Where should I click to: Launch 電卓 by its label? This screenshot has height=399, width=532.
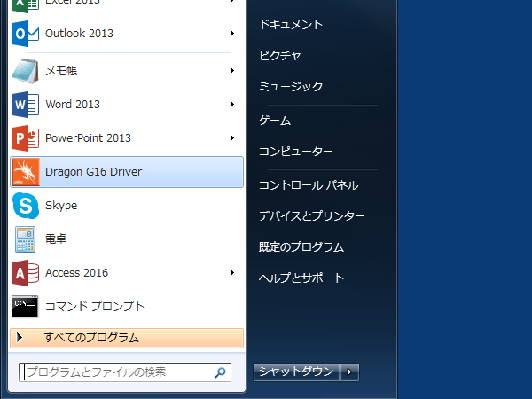click(x=56, y=239)
